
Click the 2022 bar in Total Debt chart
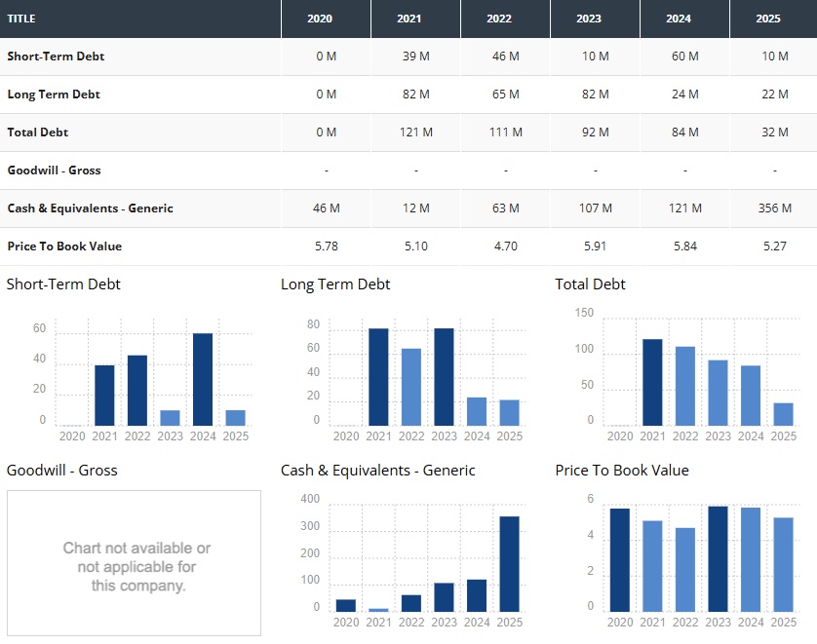[685, 386]
